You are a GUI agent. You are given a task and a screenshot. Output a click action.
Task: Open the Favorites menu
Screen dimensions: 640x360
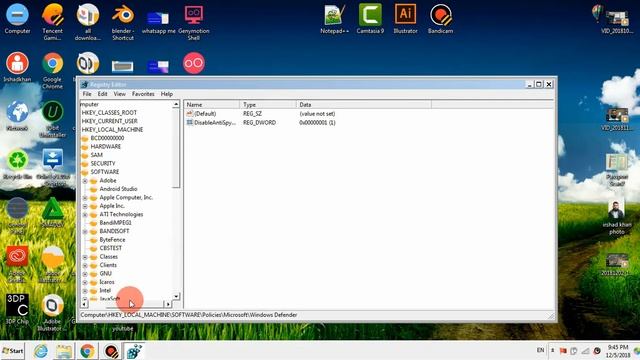tap(143, 94)
